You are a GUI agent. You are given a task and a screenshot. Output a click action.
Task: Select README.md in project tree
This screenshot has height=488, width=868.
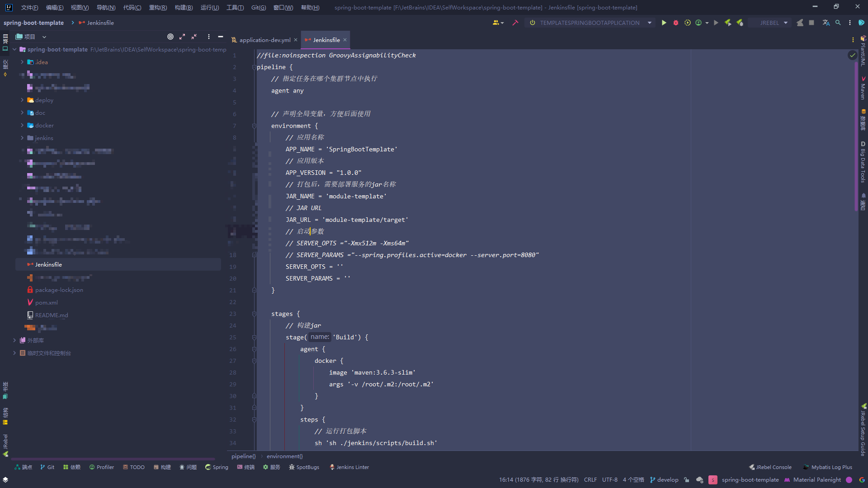[x=52, y=315]
